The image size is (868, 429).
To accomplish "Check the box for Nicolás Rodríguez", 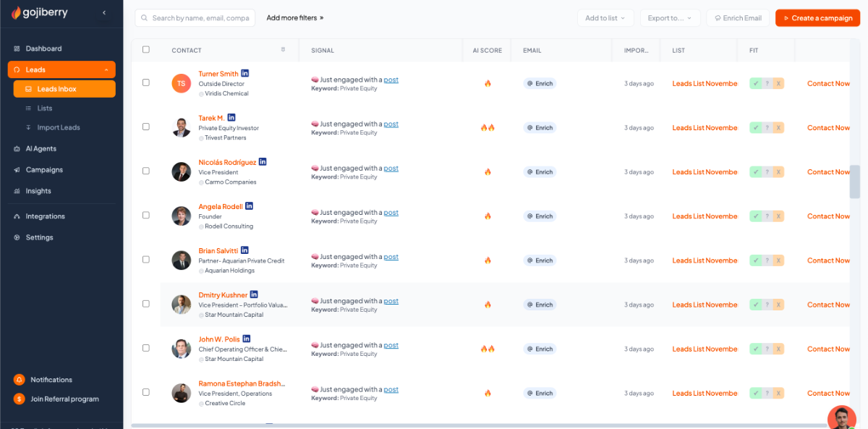I will point(146,171).
